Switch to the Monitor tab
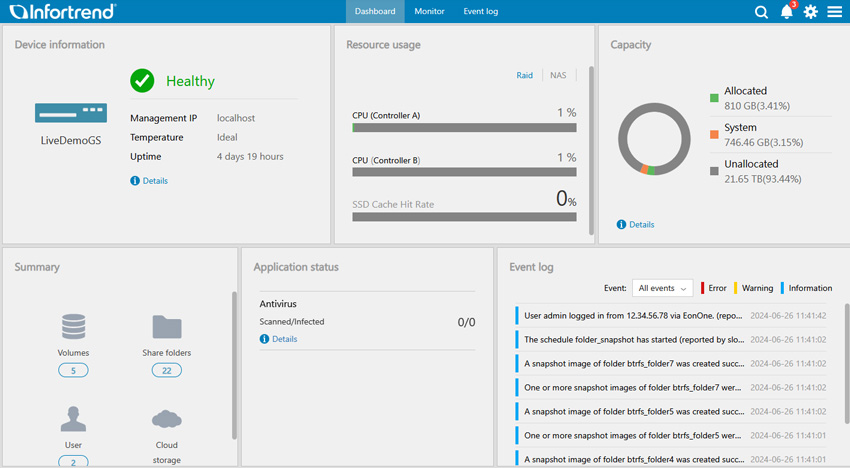Viewport: 850px width, 468px height. (429, 11)
